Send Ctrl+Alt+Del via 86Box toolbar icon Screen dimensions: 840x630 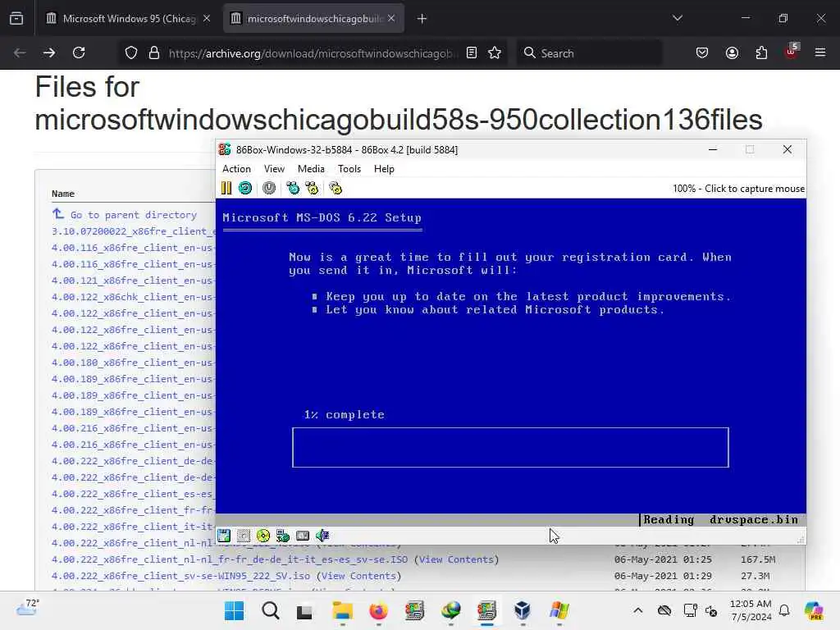(293, 188)
